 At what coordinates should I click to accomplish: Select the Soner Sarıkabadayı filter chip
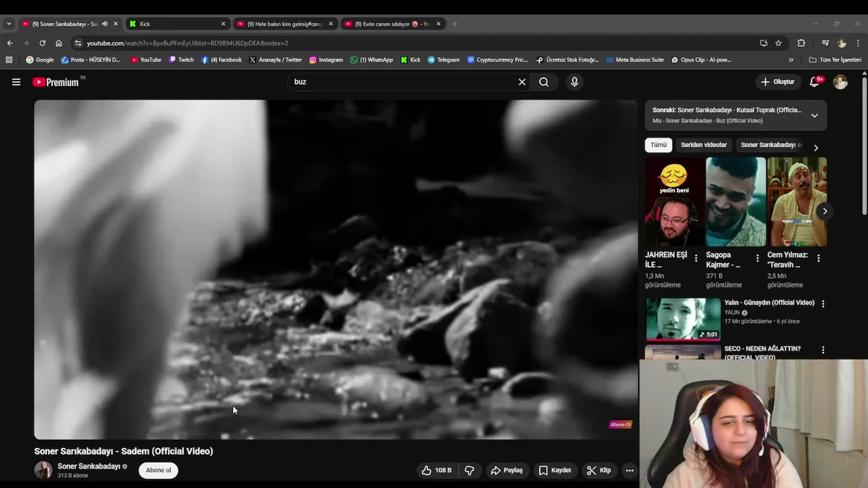771,145
